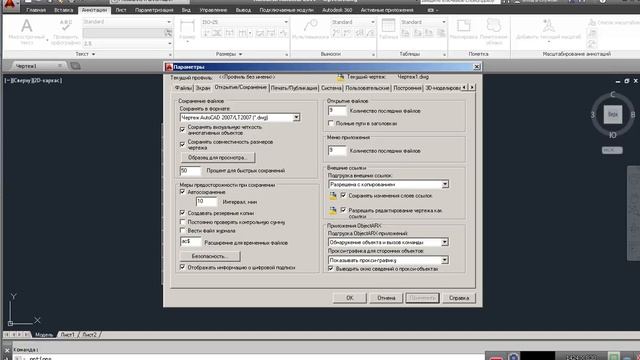
Task: Switch to the Печать/Публикация tab
Action: point(294,88)
